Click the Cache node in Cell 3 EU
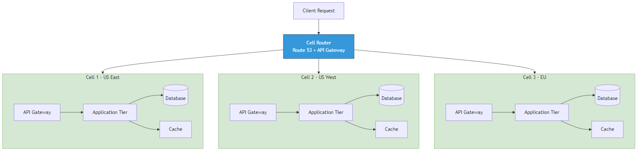 click(607, 129)
